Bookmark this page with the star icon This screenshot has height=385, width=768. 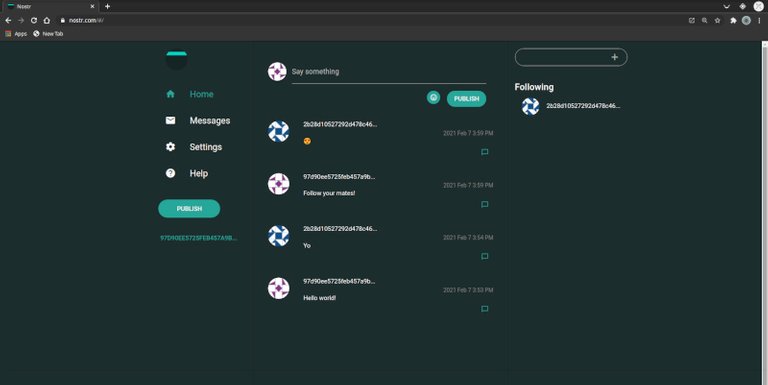718,21
